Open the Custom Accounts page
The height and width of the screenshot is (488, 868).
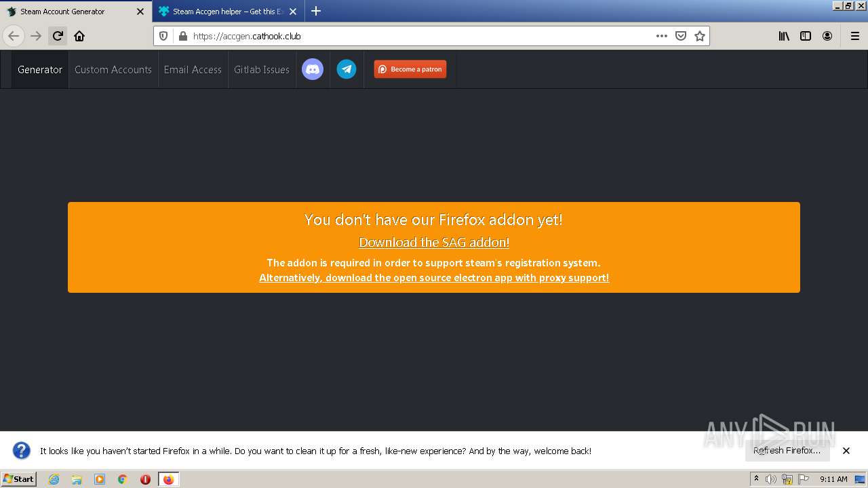pos(113,70)
